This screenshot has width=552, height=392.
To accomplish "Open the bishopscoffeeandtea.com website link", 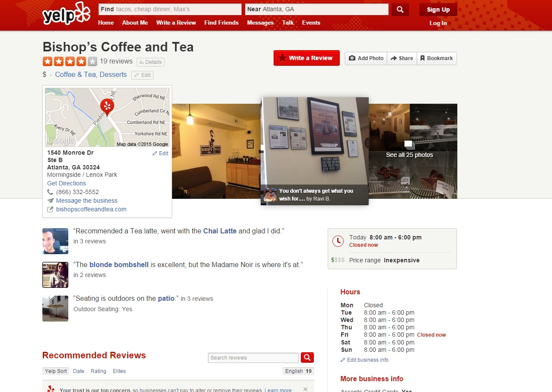I will tap(91, 209).
